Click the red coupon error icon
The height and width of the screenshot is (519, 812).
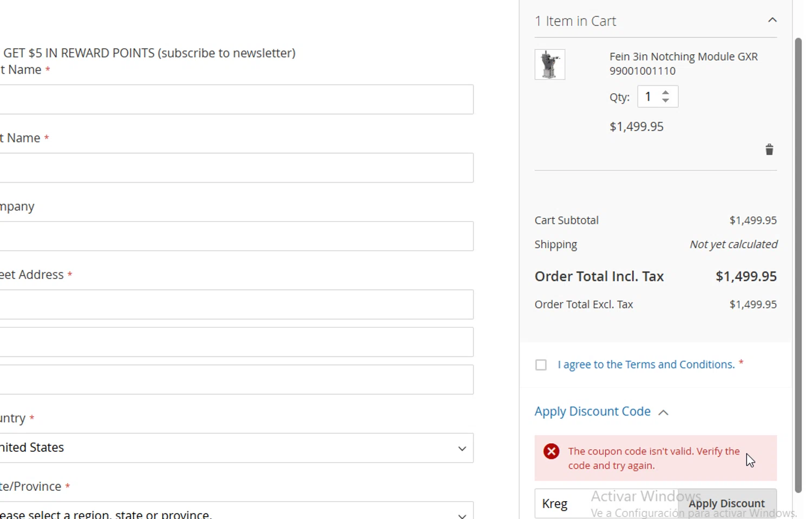click(552, 451)
